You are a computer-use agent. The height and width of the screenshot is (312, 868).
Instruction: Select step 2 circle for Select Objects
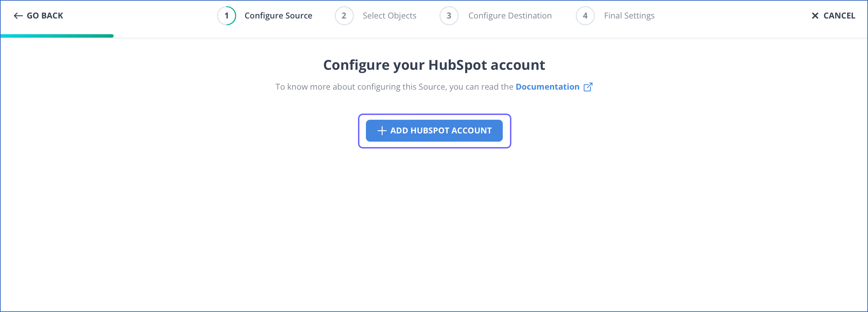click(344, 16)
